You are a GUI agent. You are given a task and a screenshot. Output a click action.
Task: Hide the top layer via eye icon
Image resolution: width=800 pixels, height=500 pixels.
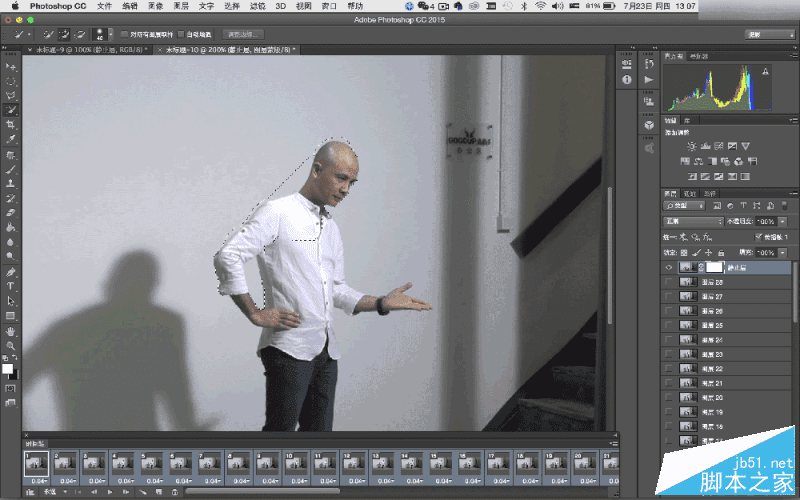pyautogui.click(x=669, y=267)
